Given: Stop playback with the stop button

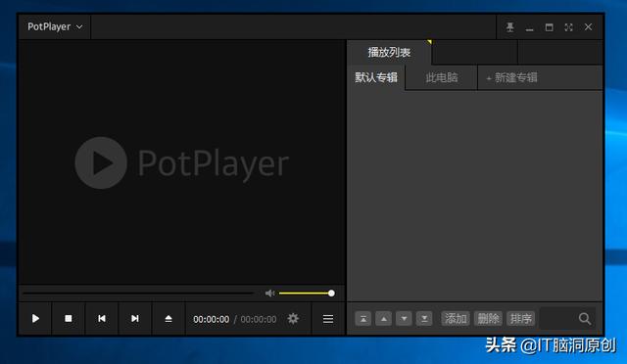Looking at the screenshot, I should 69,318.
